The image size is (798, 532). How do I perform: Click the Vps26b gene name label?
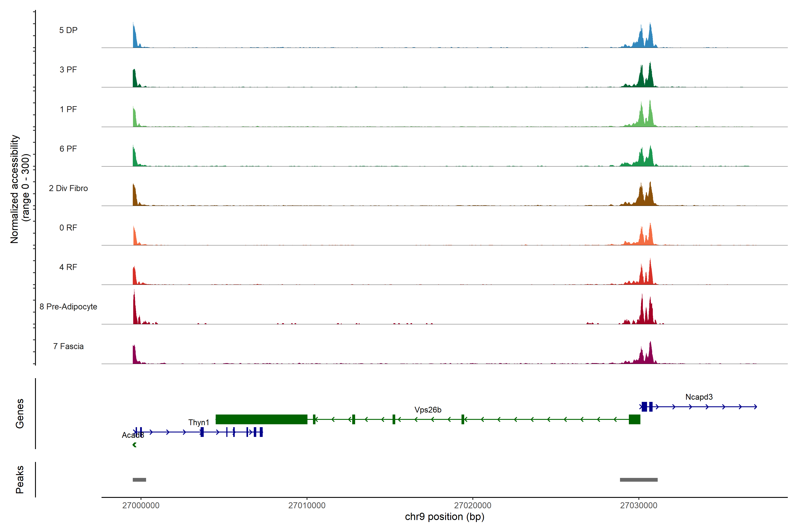[x=428, y=410]
